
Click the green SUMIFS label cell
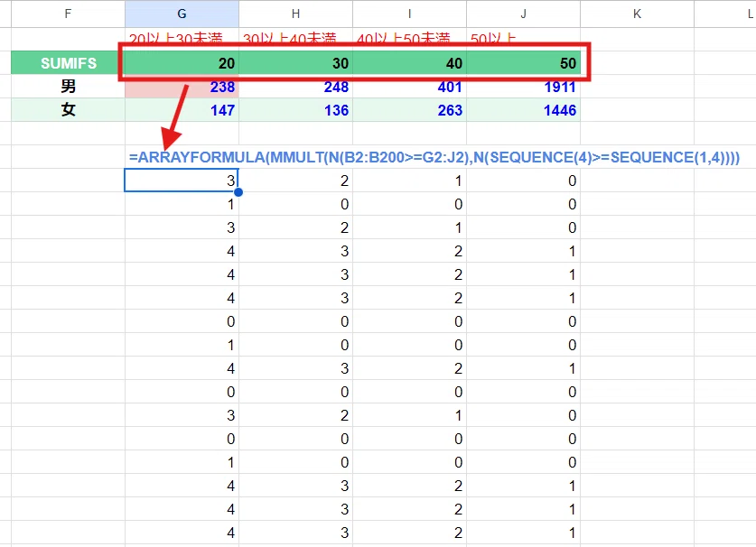tap(68, 62)
